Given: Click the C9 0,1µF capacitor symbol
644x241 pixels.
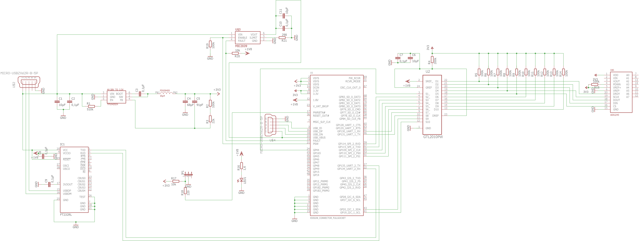Looking at the screenshot, I should coord(49,185).
